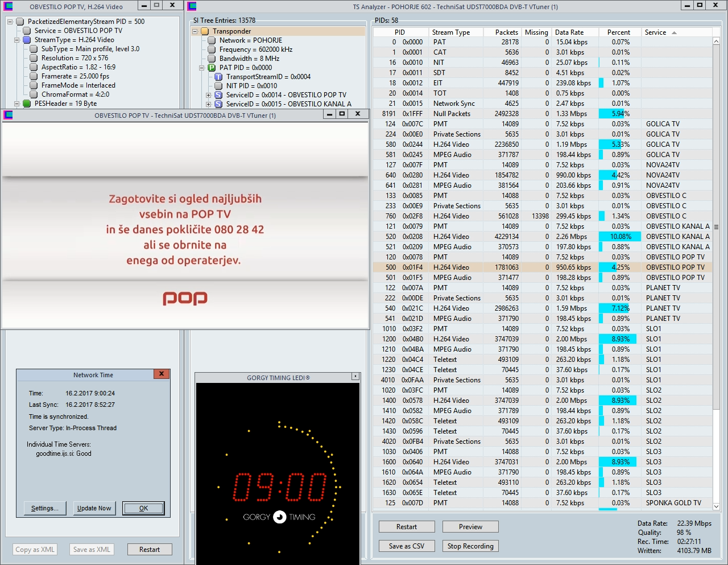Click the PacketizedElementaryStream node icon
This screenshot has width=728, height=565.
click(x=20, y=22)
